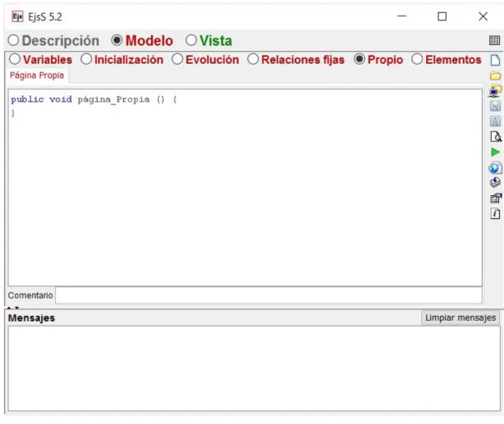Click the grid table icon beside Vista
This screenshot has height=424, width=504.
(494, 40)
